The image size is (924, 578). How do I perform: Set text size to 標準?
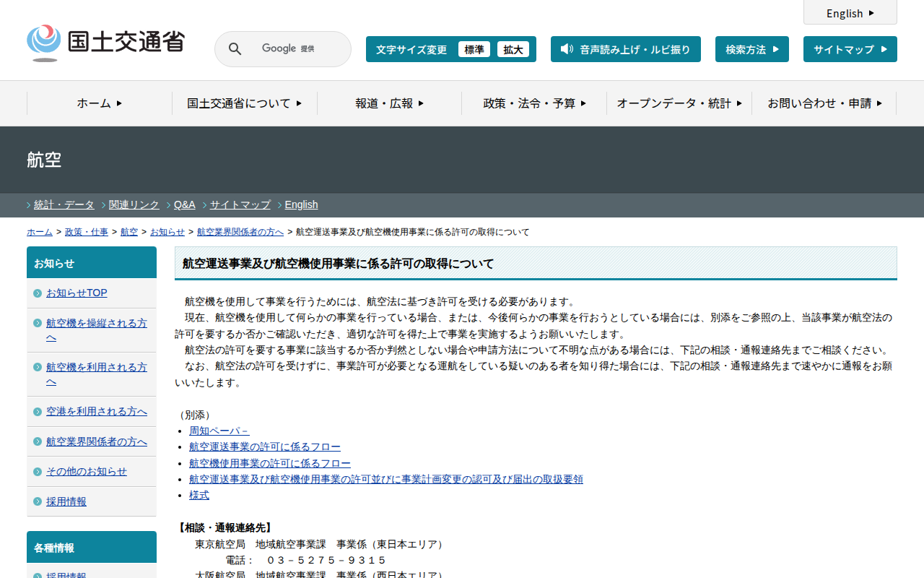(474, 49)
